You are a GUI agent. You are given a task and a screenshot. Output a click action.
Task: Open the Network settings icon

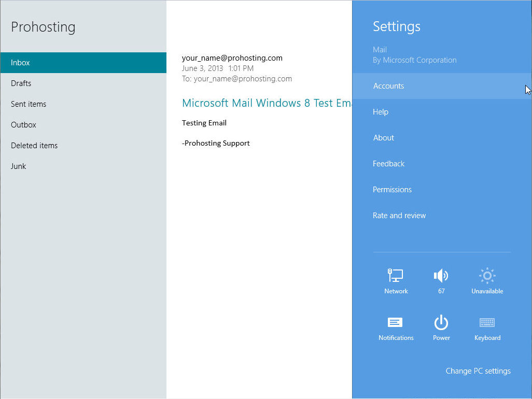tap(396, 281)
